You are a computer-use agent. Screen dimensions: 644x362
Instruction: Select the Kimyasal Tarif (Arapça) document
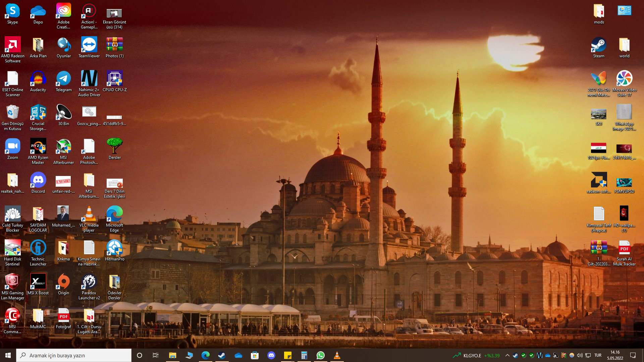[x=599, y=219]
